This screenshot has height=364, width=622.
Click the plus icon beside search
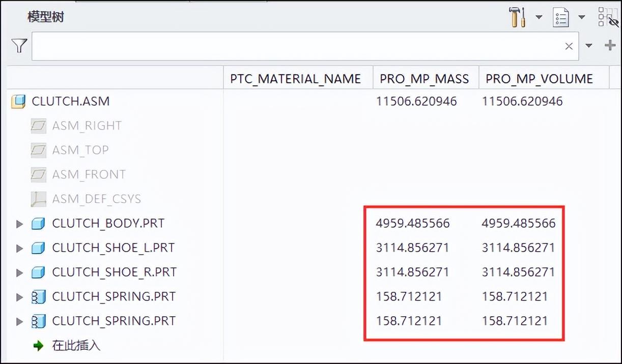point(609,46)
